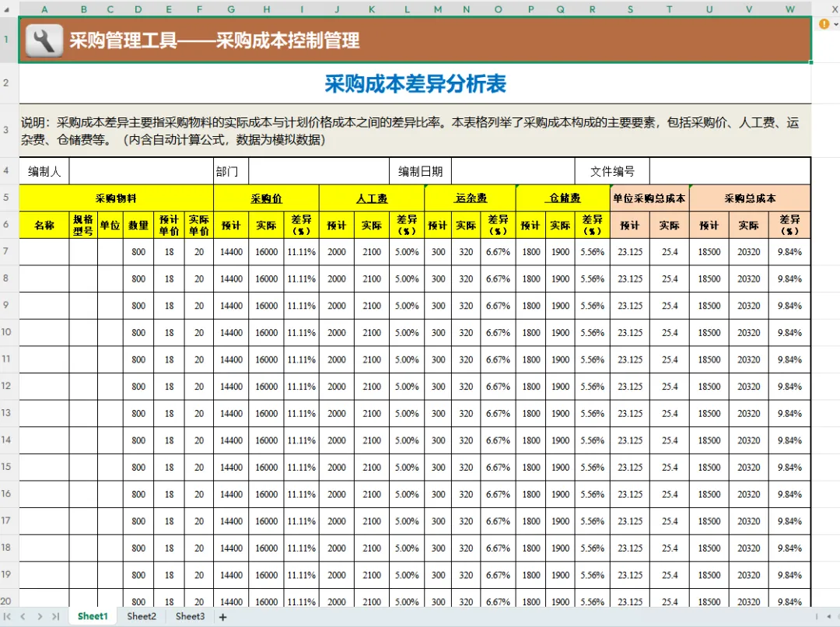The image size is (840, 627).
Task: Select the 名称 column heading
Action: [x=44, y=225]
